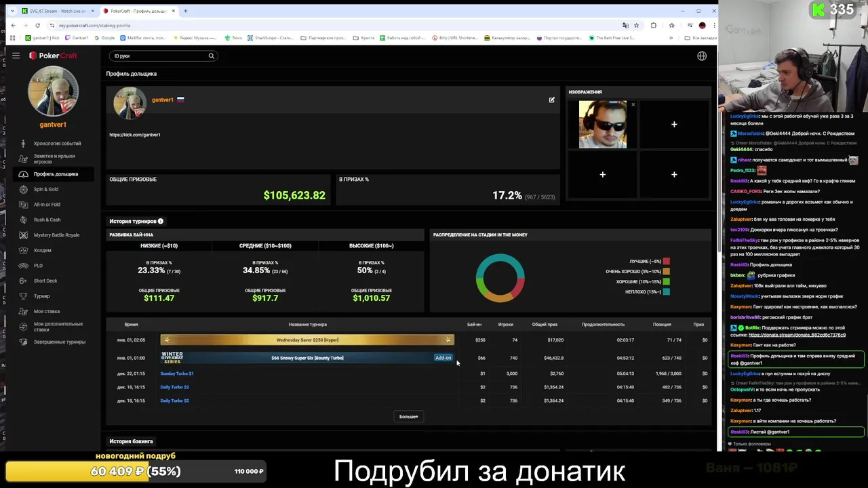Click the $105,623.82 total winnings value

click(294, 195)
